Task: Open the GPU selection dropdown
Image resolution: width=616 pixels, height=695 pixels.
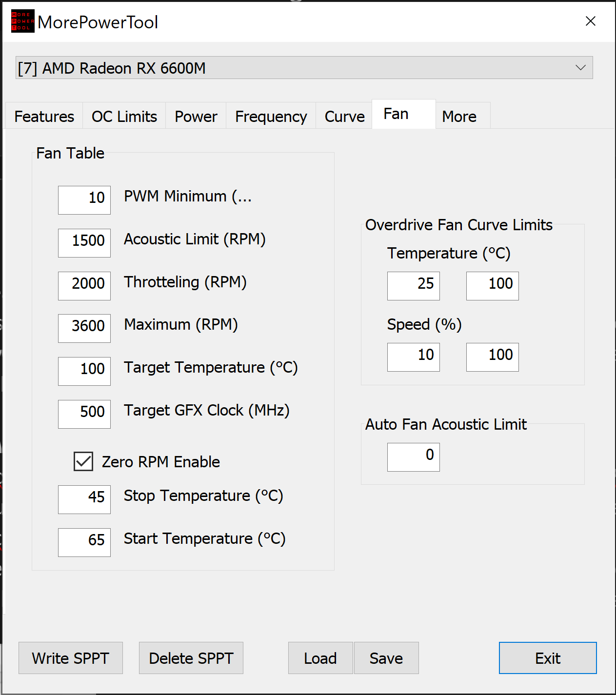Action: [x=304, y=67]
